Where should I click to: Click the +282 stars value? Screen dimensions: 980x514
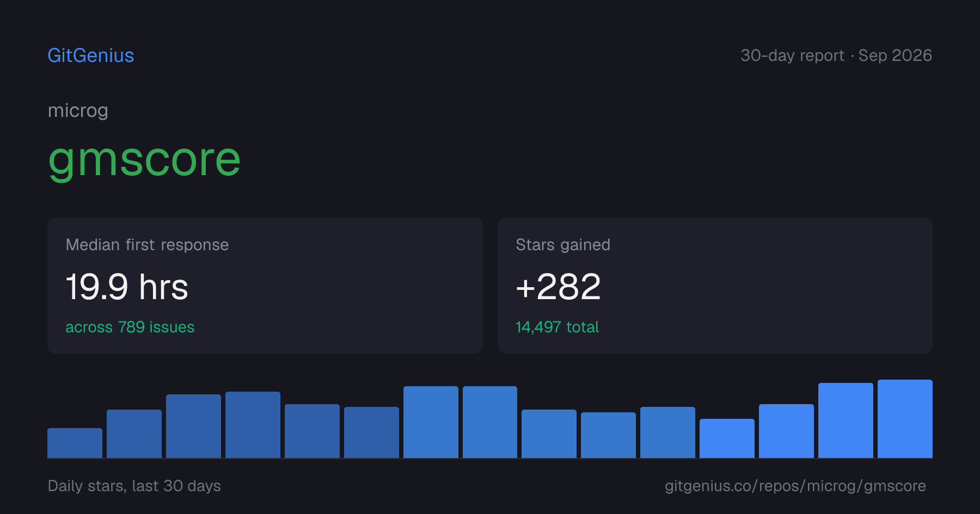558,287
